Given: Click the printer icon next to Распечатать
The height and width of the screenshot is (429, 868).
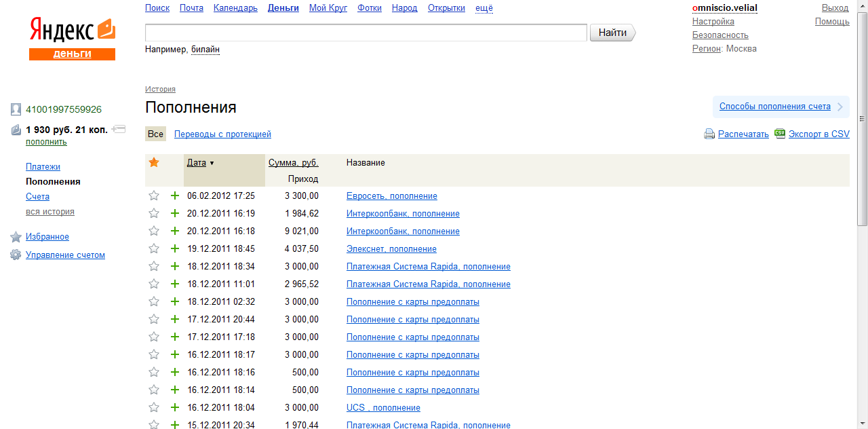Looking at the screenshot, I should coord(709,134).
